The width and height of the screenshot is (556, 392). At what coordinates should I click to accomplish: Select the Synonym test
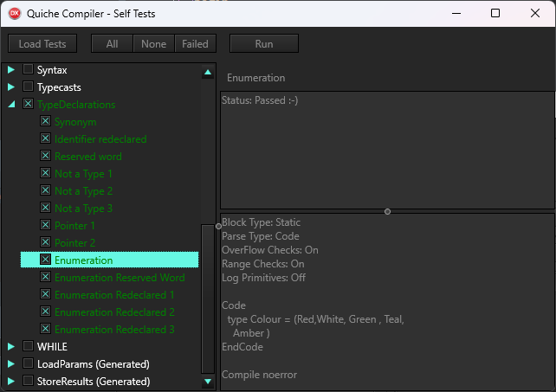[75, 122]
